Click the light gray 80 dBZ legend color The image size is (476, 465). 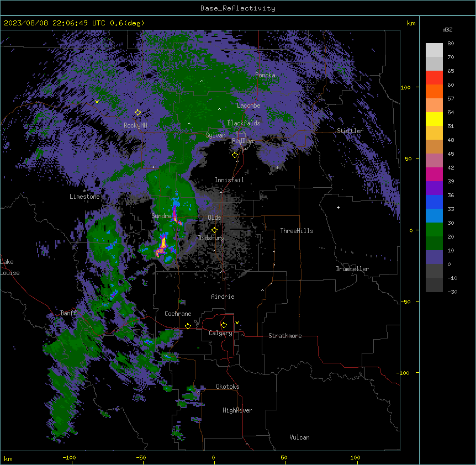click(434, 50)
